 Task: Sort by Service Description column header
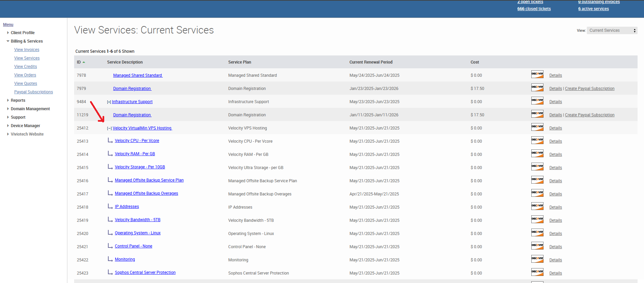(x=125, y=62)
